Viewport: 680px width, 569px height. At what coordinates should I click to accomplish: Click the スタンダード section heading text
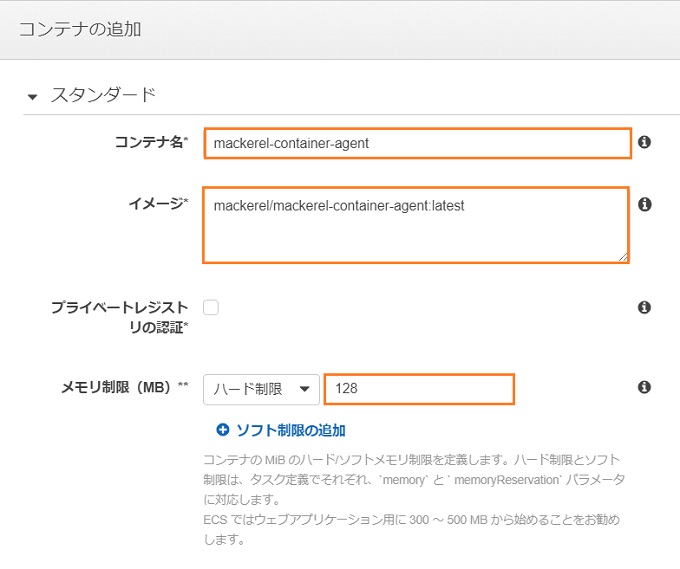[103, 95]
